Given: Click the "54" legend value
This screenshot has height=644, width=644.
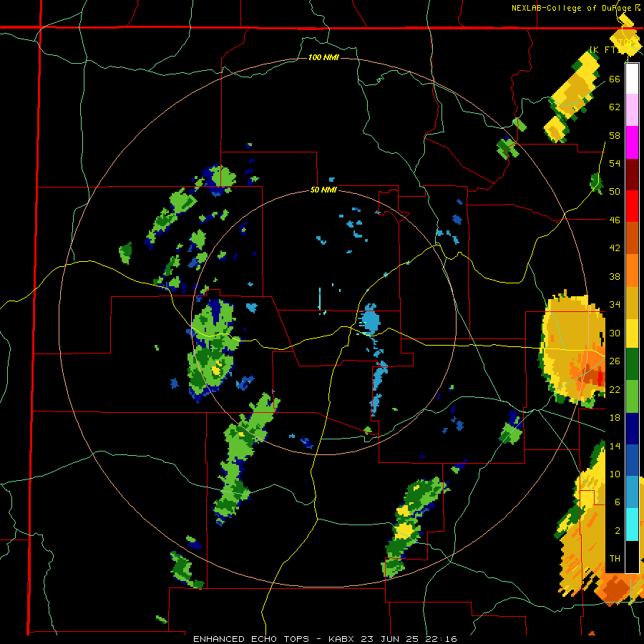Looking at the screenshot, I should point(615,163).
